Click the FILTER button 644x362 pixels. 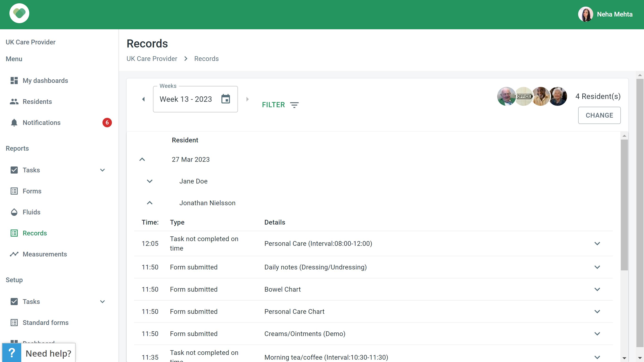(280, 105)
